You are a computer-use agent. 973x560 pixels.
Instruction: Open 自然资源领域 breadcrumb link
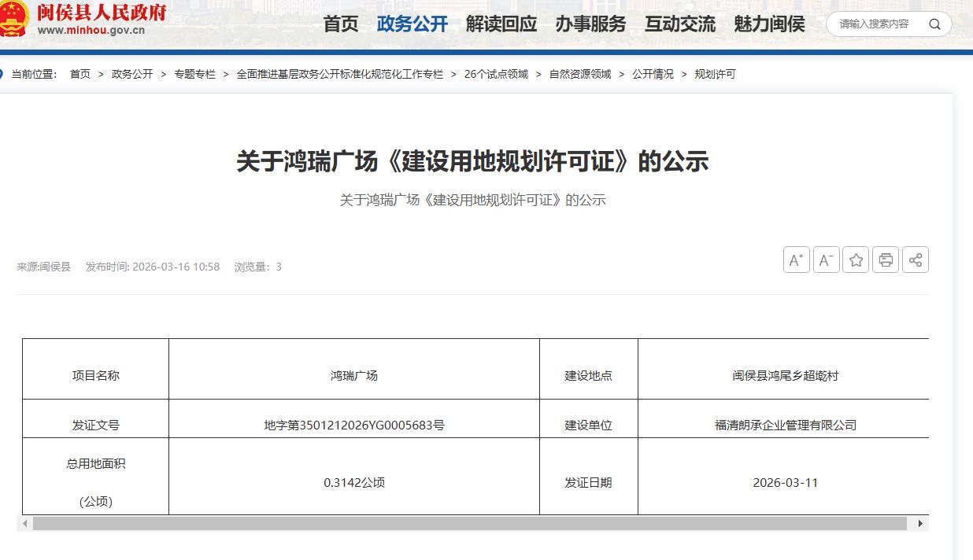click(x=580, y=74)
